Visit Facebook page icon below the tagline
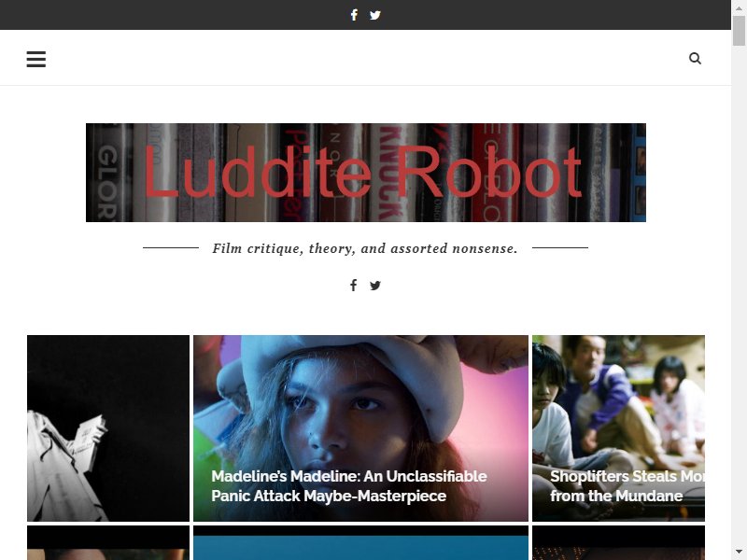This screenshot has height=560, width=747. [354, 286]
